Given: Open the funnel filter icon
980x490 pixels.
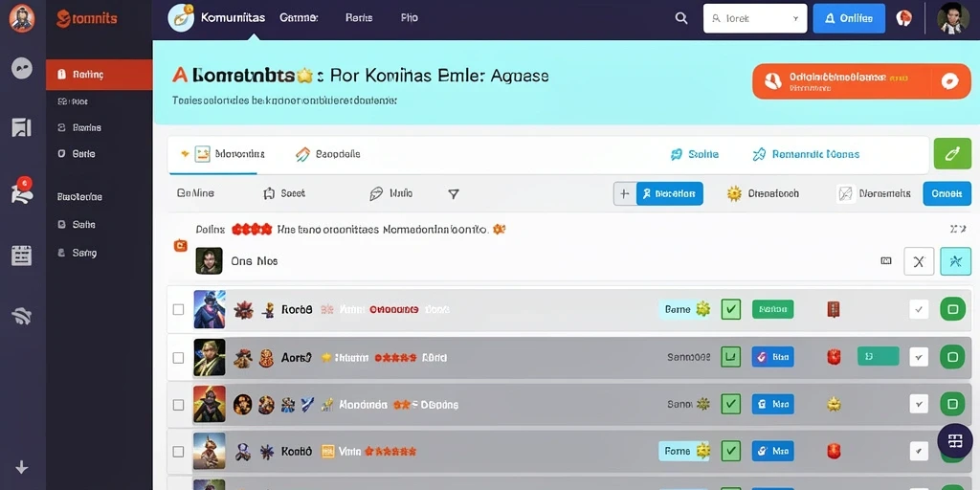Looking at the screenshot, I should tap(454, 193).
